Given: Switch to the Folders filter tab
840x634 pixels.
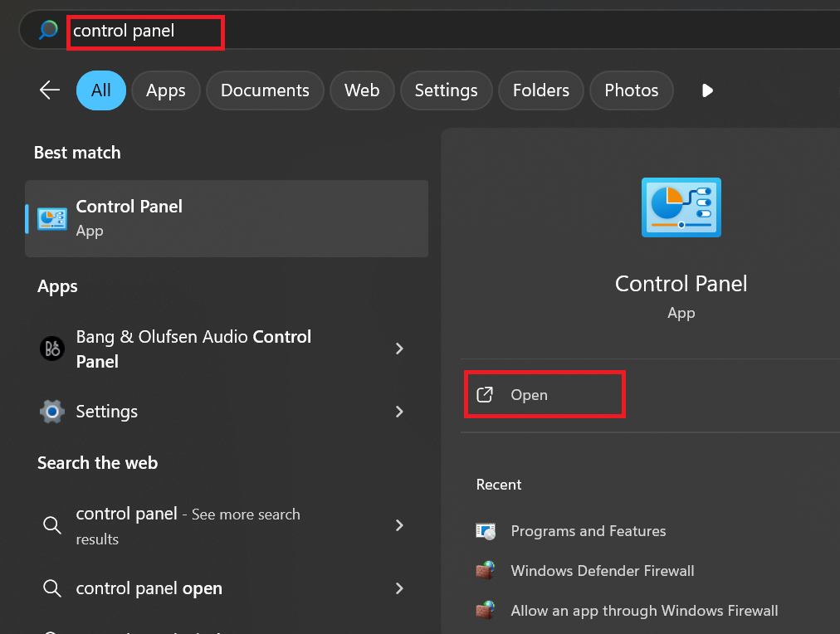Looking at the screenshot, I should click(540, 90).
